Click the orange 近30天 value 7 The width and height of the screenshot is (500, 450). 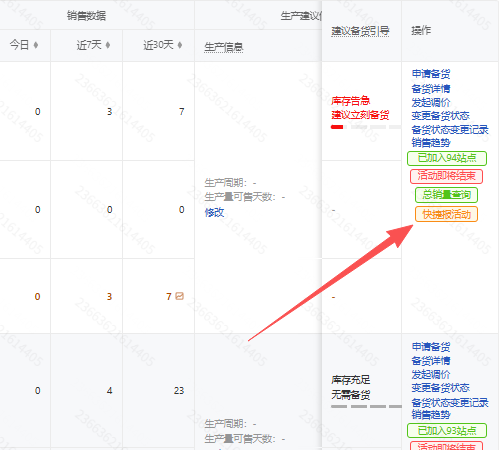(169, 296)
